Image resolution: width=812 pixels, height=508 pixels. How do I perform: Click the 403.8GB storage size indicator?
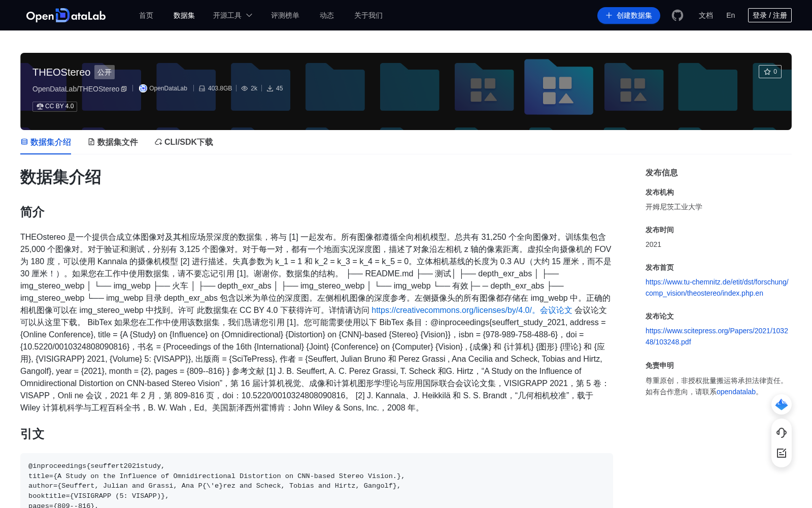[x=215, y=88]
